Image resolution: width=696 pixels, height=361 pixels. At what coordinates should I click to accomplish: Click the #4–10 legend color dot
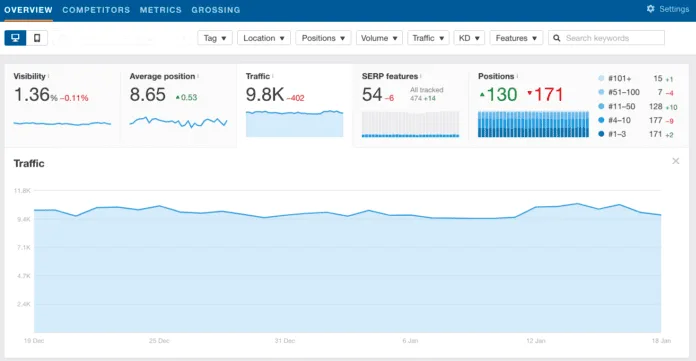[x=601, y=120]
